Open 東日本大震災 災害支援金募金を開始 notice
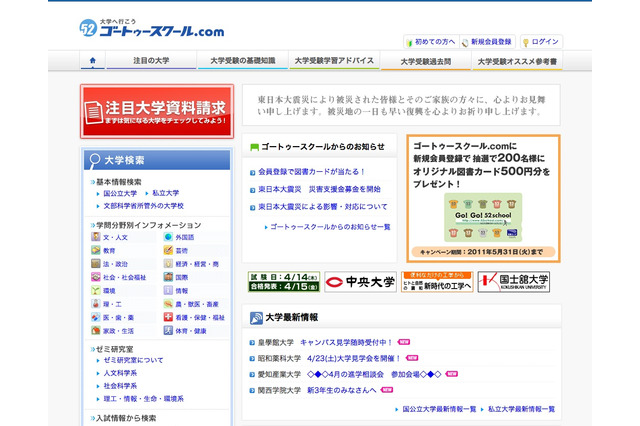Viewport: 640px width, 426px height. (319, 189)
